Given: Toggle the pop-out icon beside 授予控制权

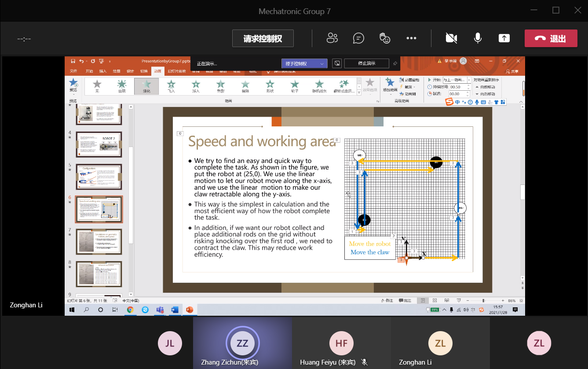Looking at the screenshot, I should tap(336, 63).
